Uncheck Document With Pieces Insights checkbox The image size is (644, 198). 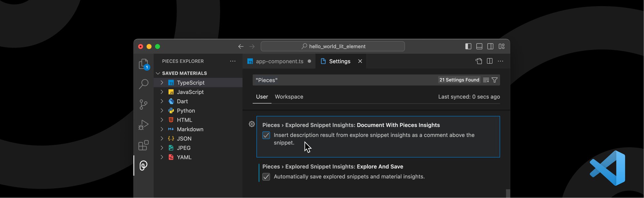coord(266,135)
